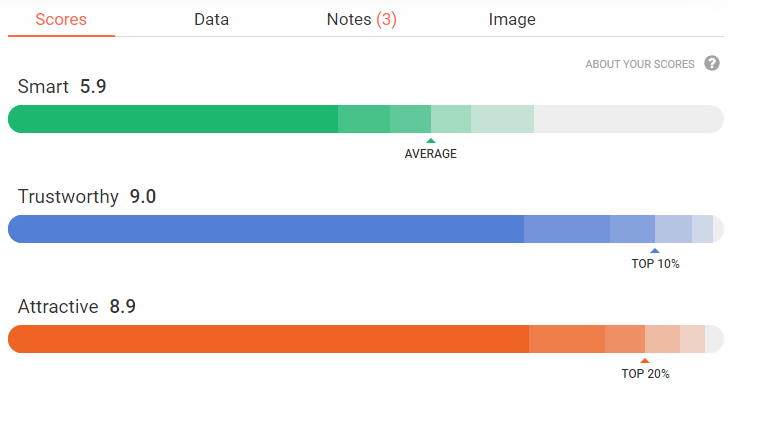The width and height of the screenshot is (765, 430).
Task: Click the Trustworthy 9.0 score label
Action: pyautogui.click(x=87, y=197)
